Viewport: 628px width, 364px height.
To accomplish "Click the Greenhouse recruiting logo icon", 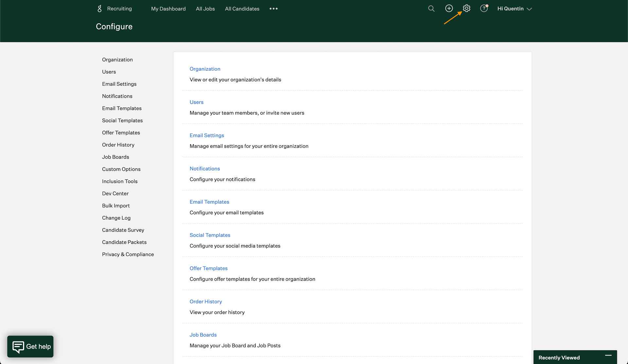I will click(x=99, y=8).
